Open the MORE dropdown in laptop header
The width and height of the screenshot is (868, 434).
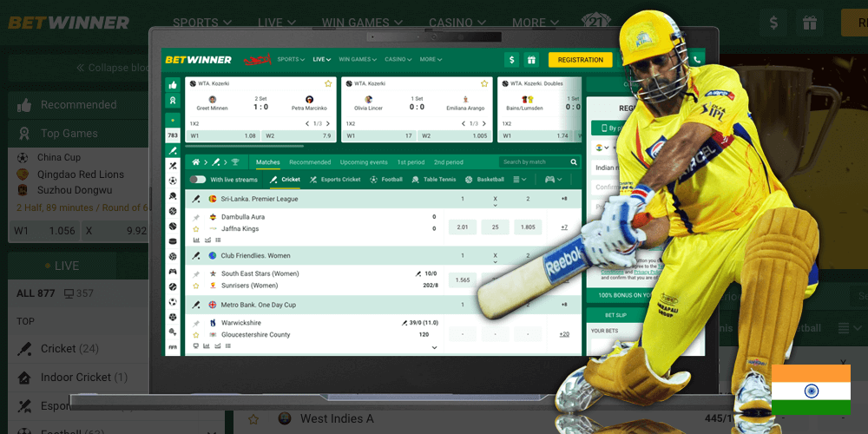click(x=431, y=59)
